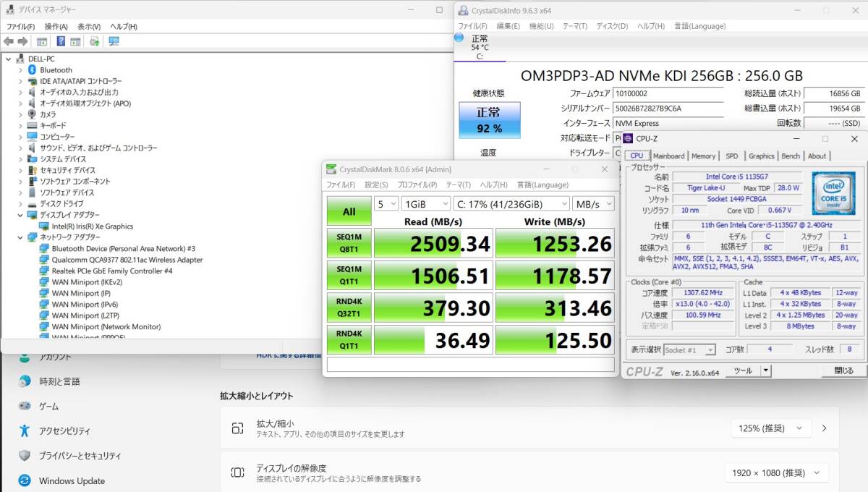Viewport: 868px width, 492px height.
Task: Click the green All button in CrystalDiskMark
Action: pyautogui.click(x=349, y=211)
